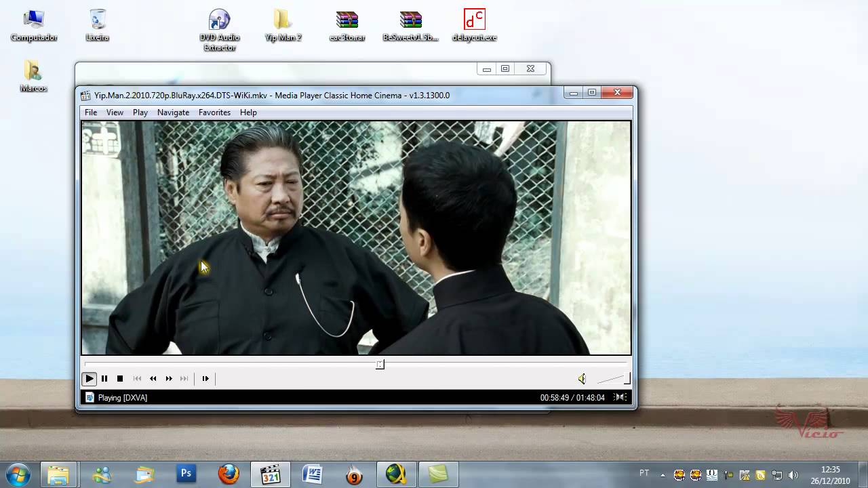The height and width of the screenshot is (488, 868).
Task: Click the Decrease Speed (rewind) button
Action: [153, 379]
